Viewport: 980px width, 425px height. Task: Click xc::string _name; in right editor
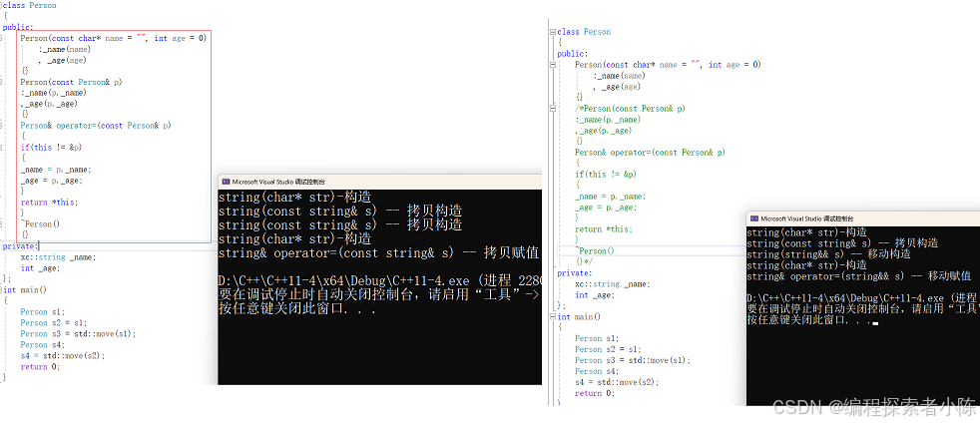[613, 283]
